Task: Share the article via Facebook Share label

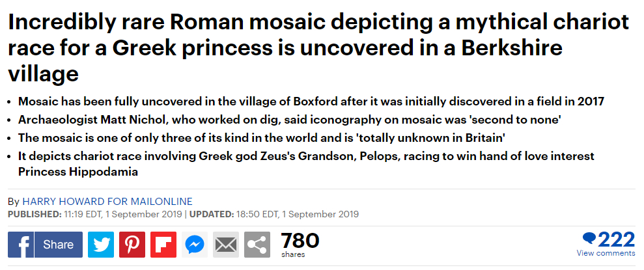Action: point(59,245)
